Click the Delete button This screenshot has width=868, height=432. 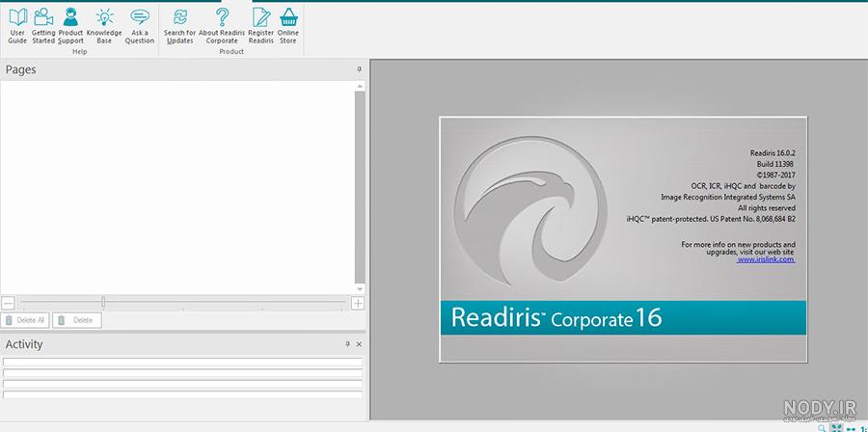[77, 320]
